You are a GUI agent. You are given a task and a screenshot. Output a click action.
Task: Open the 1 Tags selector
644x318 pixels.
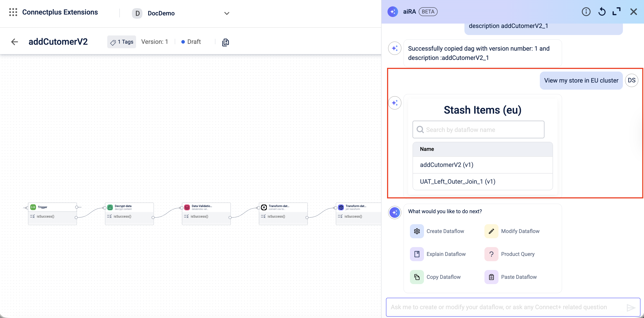coord(122,42)
